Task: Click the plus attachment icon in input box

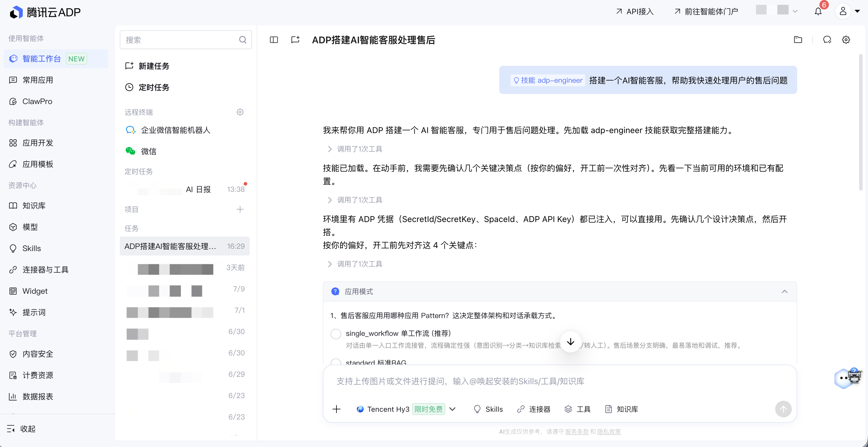Action: tap(336, 409)
